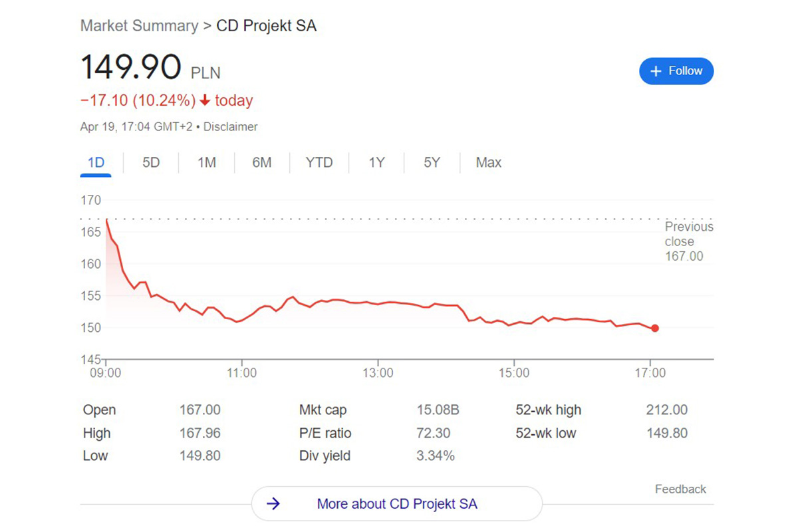Open the Disclaimer link

(230, 126)
